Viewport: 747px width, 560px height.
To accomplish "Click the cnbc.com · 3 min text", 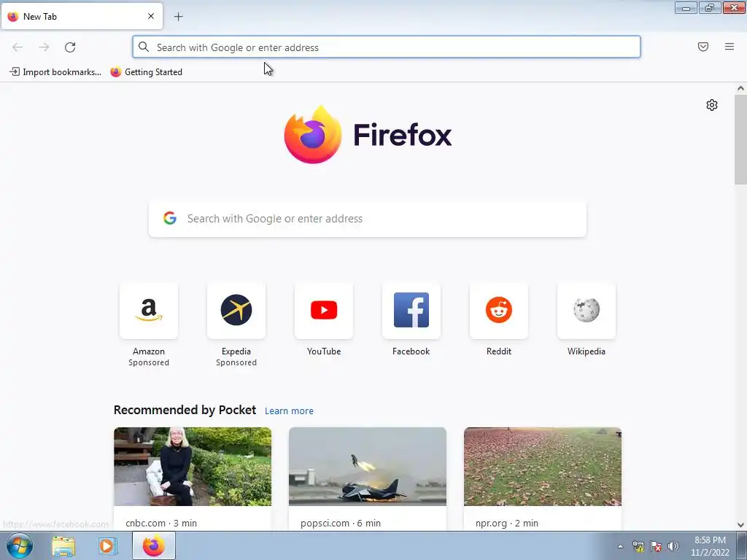I will (x=161, y=523).
